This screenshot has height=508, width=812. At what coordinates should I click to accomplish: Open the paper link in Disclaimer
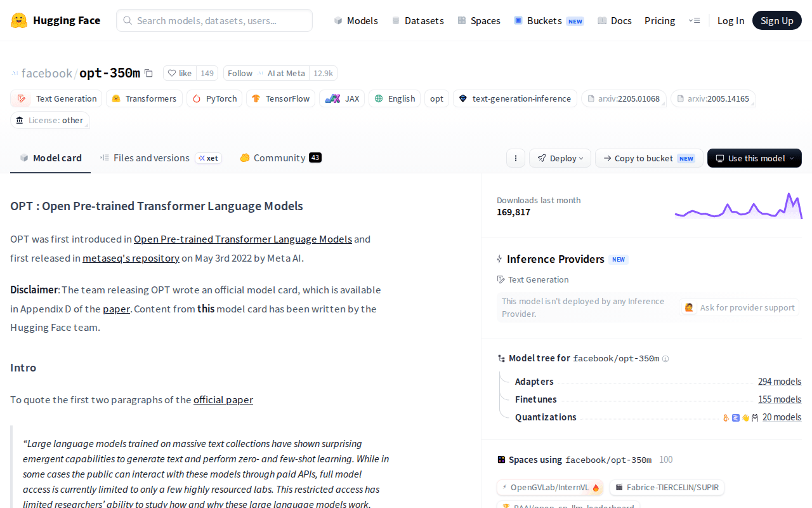117,309
